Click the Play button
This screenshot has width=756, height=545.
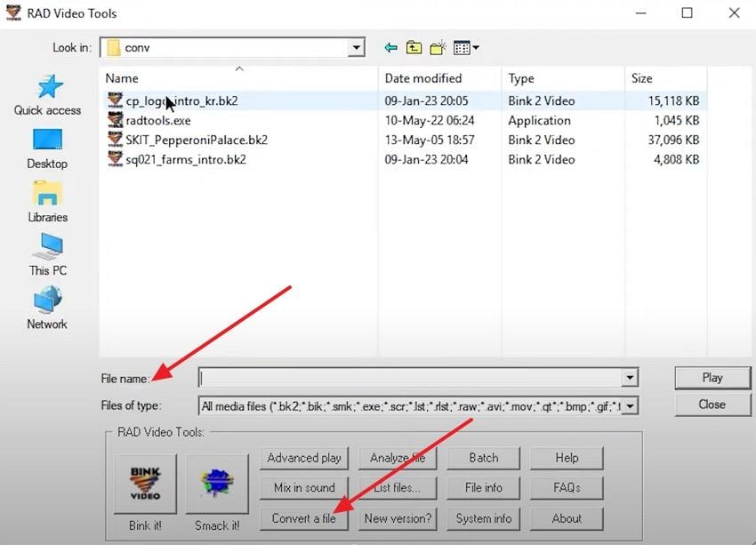712,378
